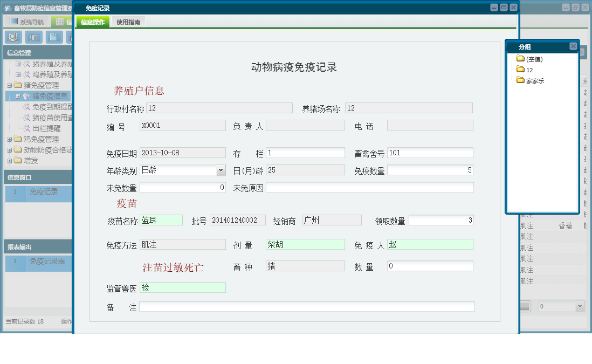Select the 家家乐 group folder

535,81
